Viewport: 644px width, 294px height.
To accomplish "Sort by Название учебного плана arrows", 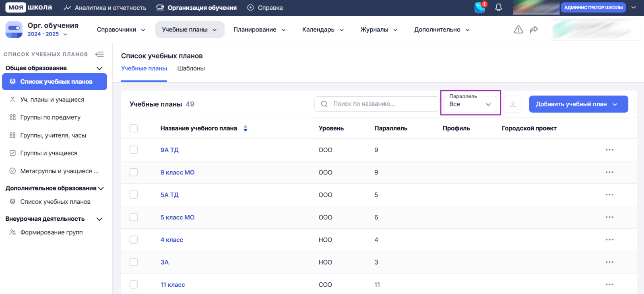I will coord(246,128).
